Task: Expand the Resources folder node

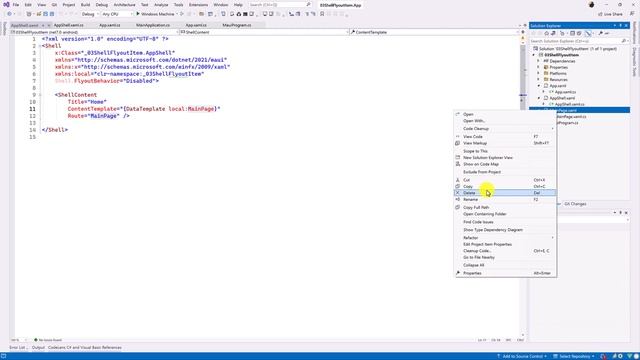Action: (538, 80)
